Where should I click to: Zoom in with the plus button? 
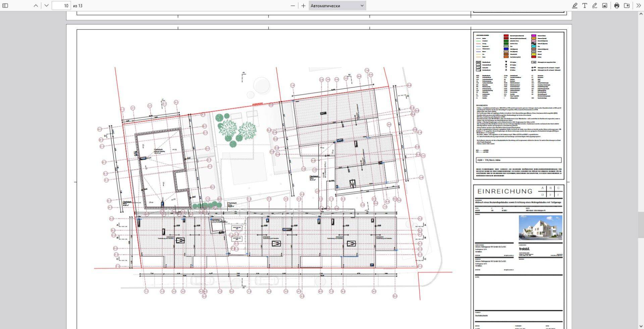point(303,6)
